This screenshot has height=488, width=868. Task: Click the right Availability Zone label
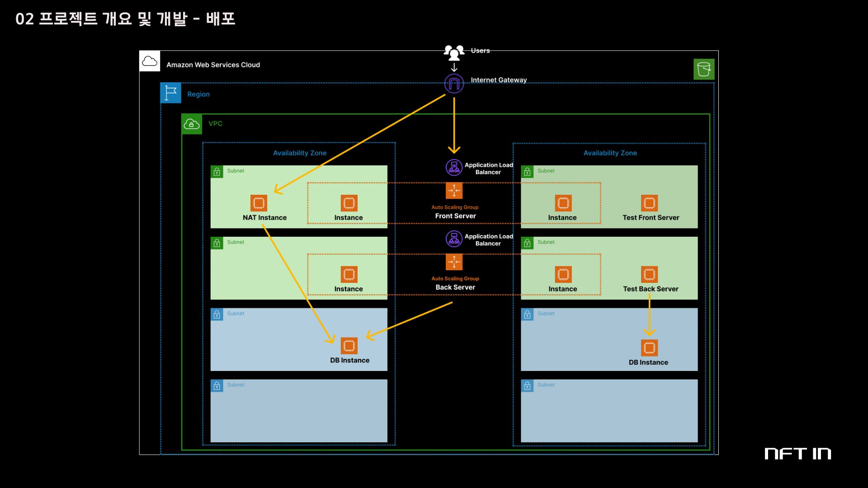pyautogui.click(x=610, y=153)
